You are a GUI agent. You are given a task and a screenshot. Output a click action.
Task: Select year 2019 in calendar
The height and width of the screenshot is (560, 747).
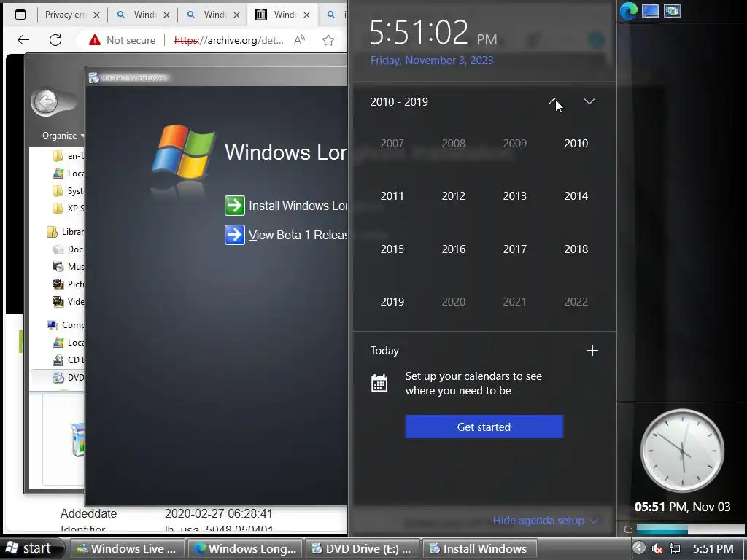[x=392, y=301]
